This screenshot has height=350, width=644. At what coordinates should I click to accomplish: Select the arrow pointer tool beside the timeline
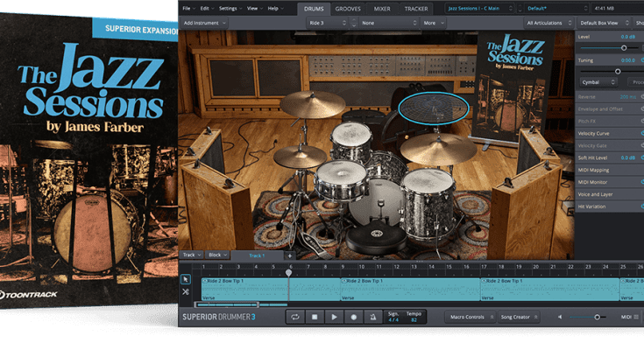[186, 279]
